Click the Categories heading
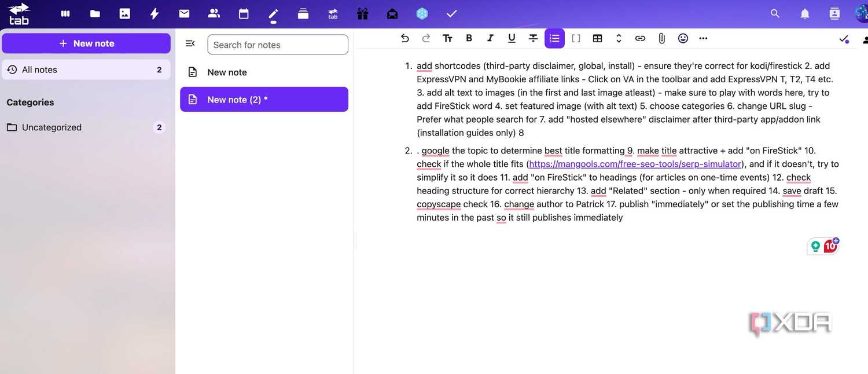The image size is (868, 374). point(30,102)
